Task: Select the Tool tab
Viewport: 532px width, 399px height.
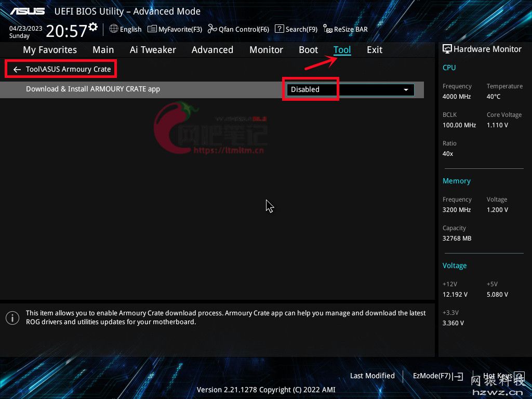Action: [342, 50]
